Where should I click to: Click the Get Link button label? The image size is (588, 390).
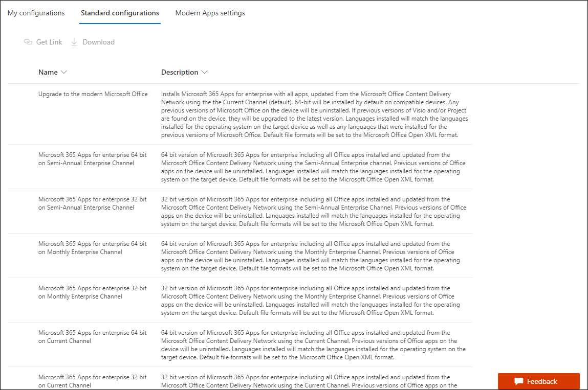pyautogui.click(x=49, y=42)
